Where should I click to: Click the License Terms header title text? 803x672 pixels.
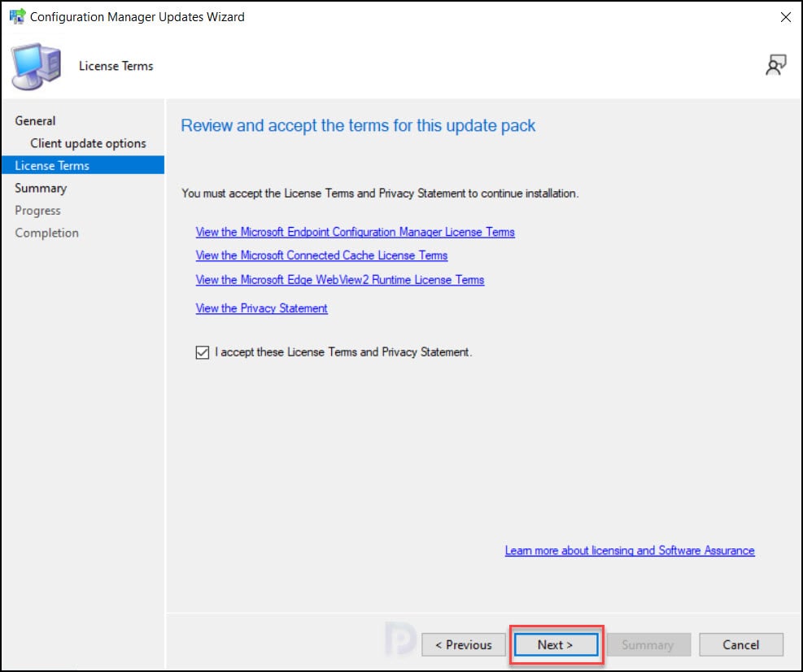point(116,66)
